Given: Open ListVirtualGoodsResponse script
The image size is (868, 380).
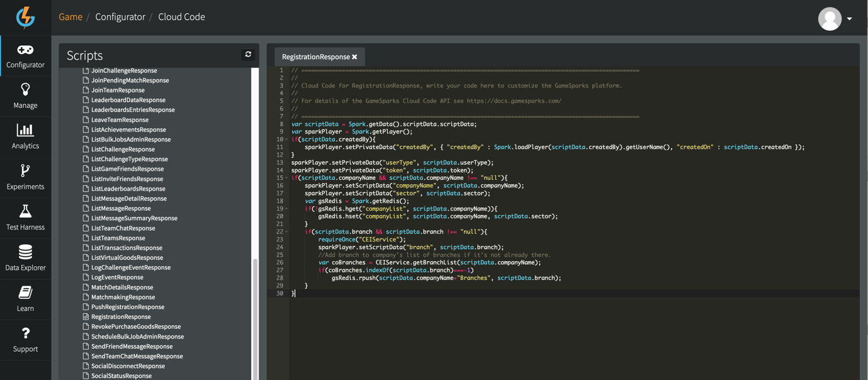Looking at the screenshot, I should (x=127, y=258).
